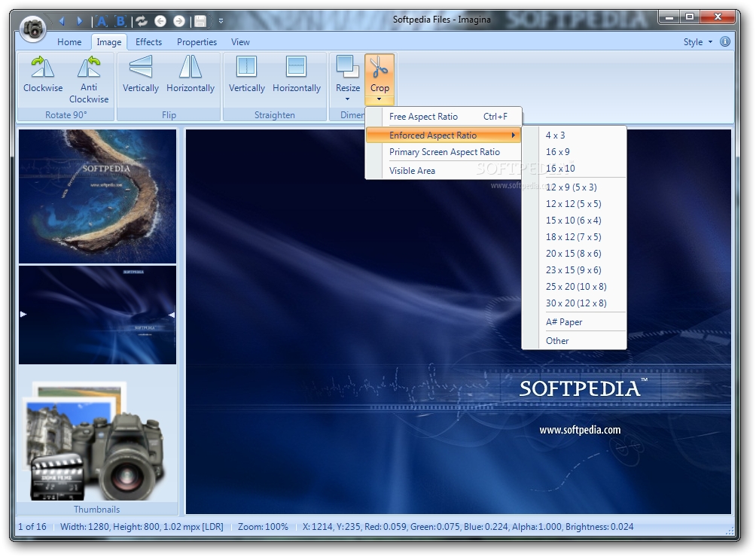Open the quick access toolbar customize arrow
756x557 pixels.
click(221, 21)
